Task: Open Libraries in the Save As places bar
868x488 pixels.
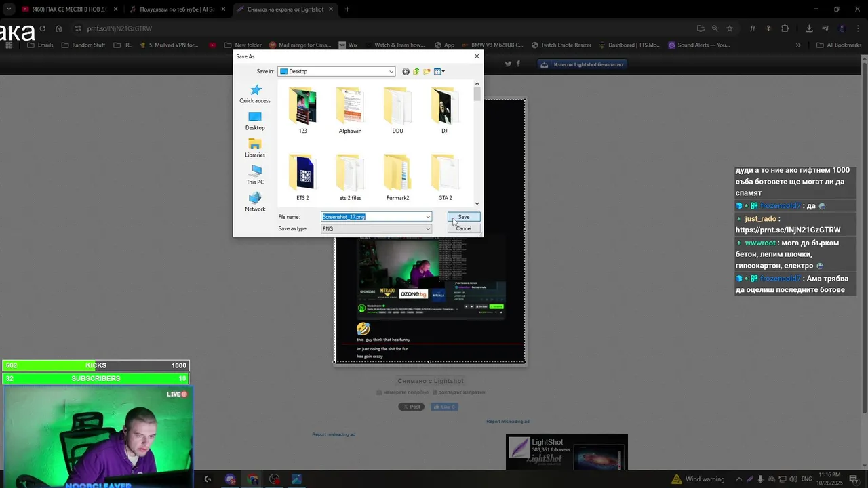Action: point(255,148)
